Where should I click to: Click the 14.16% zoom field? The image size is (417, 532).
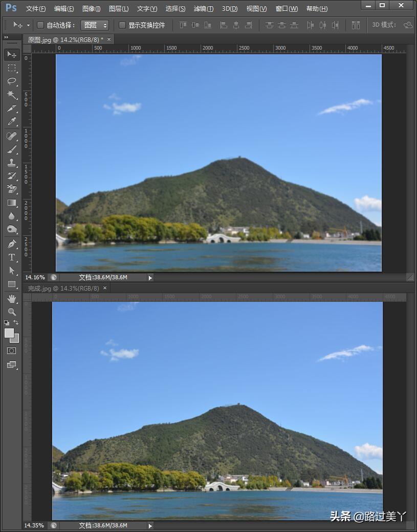point(35,278)
